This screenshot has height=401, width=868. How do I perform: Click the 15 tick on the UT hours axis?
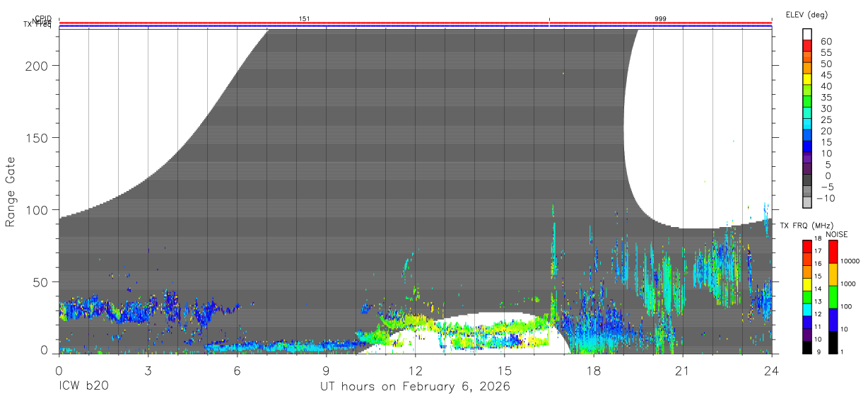[x=504, y=371]
